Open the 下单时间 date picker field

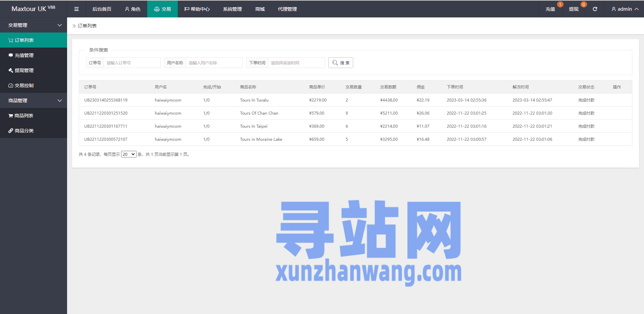tap(297, 63)
